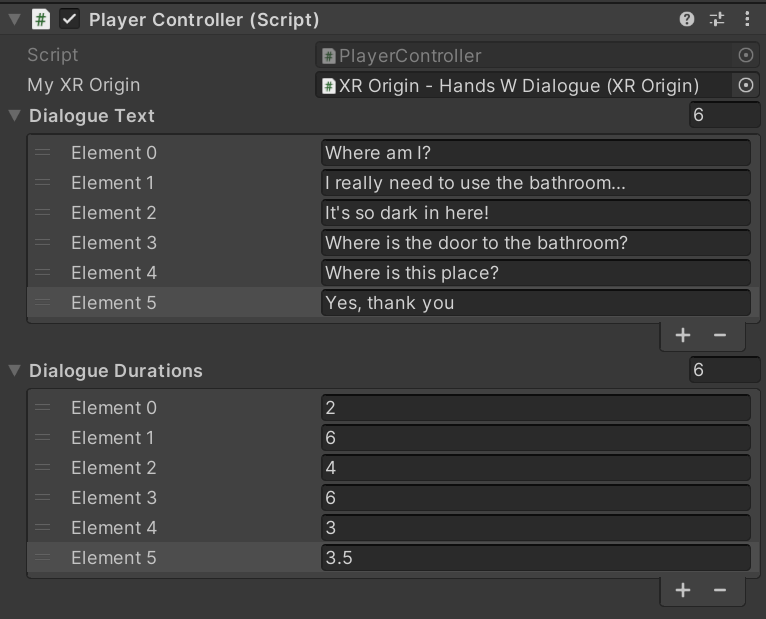Click the plus button under Dialogue Text list

[683, 335]
